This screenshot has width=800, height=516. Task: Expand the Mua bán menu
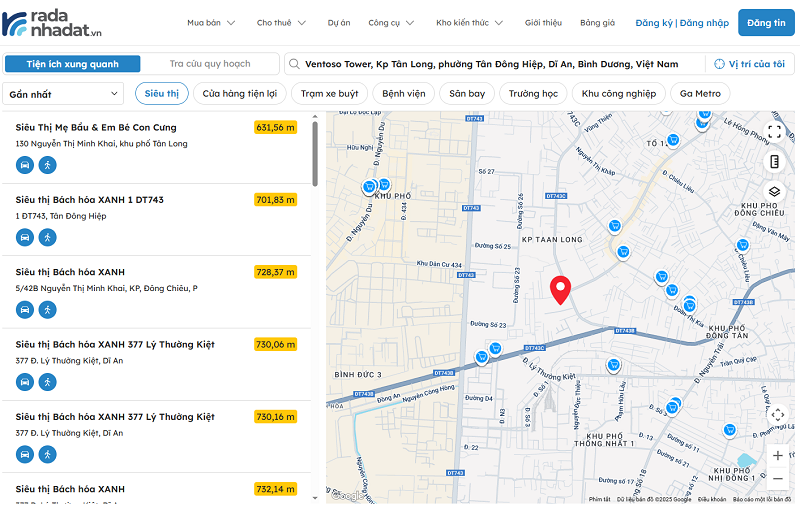(211, 22)
